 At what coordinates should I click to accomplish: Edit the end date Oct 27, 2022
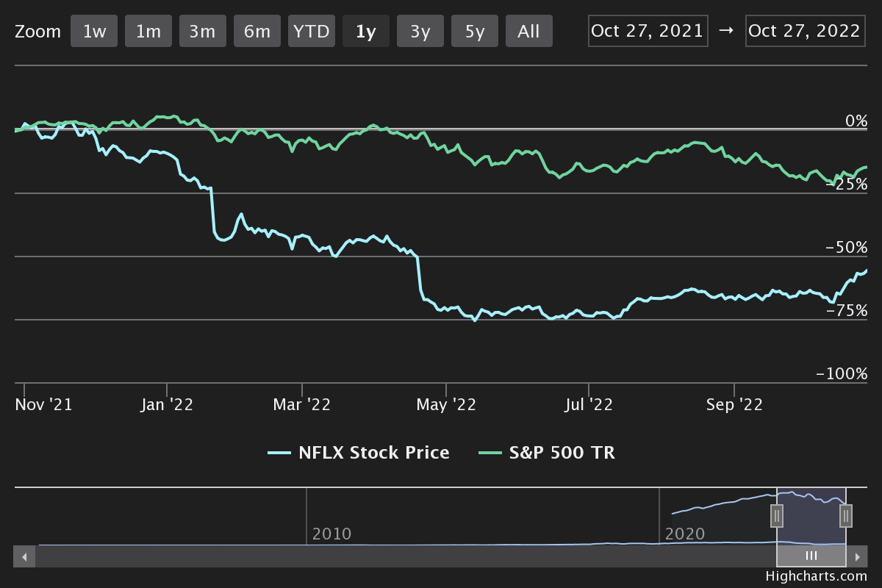click(805, 31)
